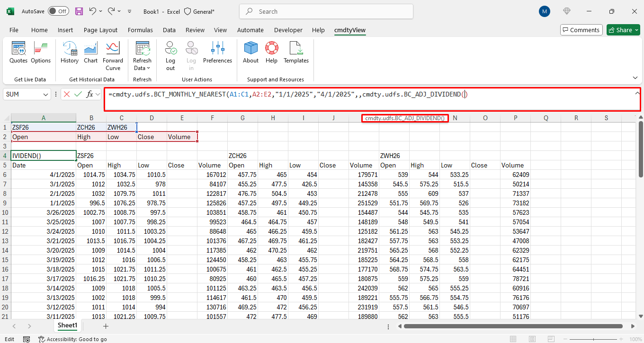The width and height of the screenshot is (644, 343).
Task: Switch to the Insert tab
Action: 65,30
